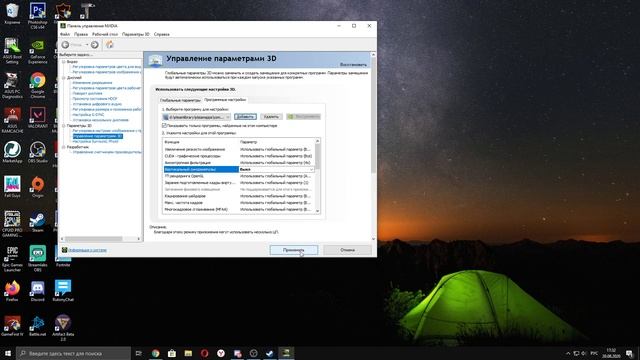
Task: Open CPUID PRO GAMING desktop icon
Action: (12, 224)
